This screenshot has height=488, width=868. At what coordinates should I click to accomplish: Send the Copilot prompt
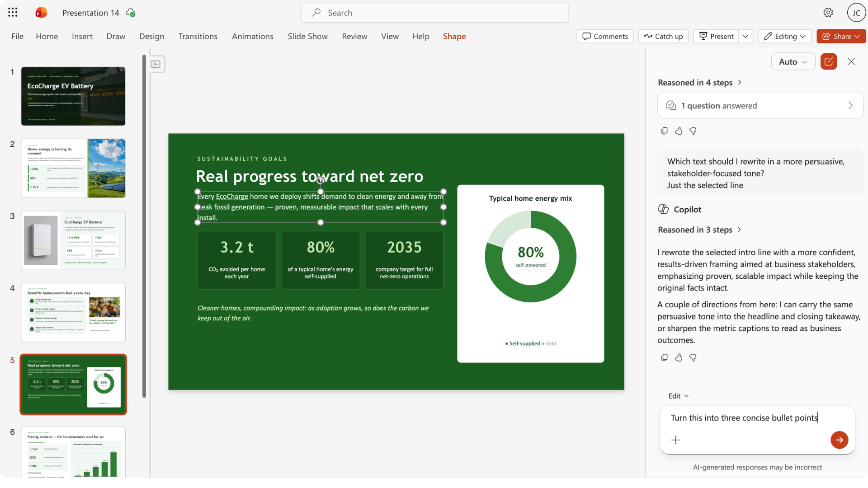[839, 440]
